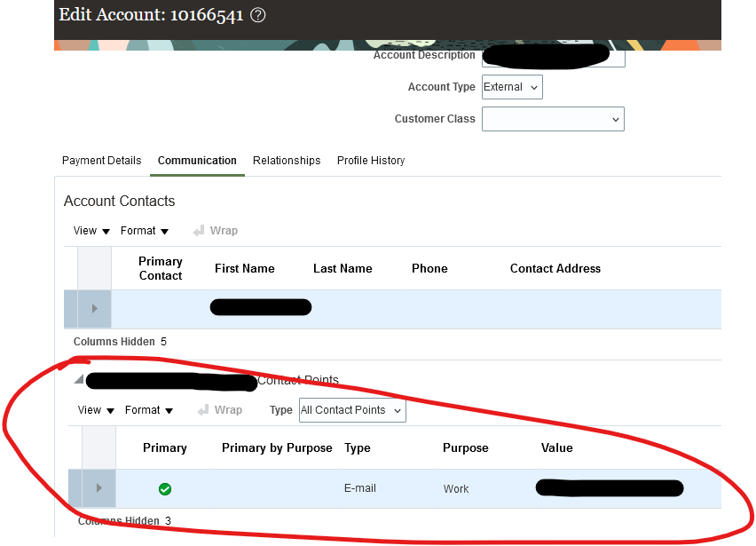Viewport: 756px width, 546px height.
Task: Click Purpose column header
Action: (466, 448)
